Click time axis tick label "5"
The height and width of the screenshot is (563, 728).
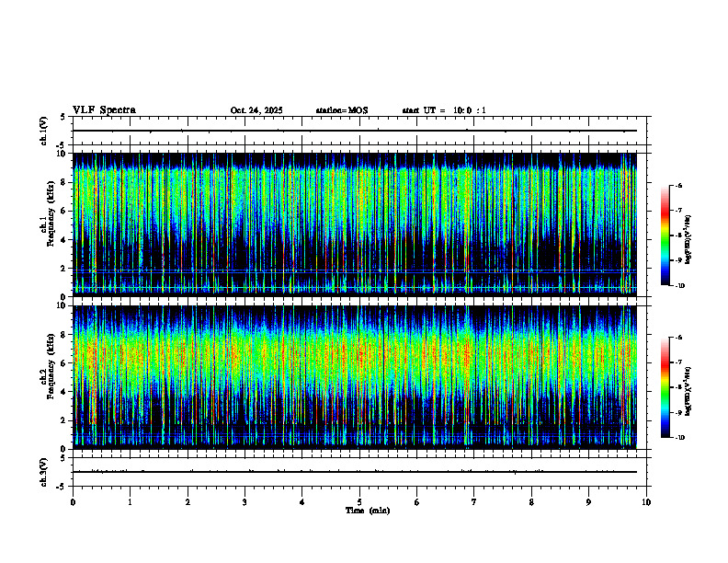(x=359, y=502)
